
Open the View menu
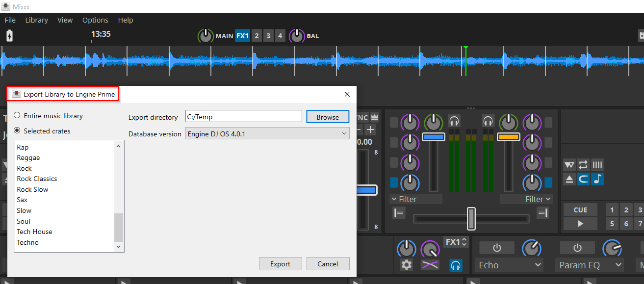click(65, 20)
